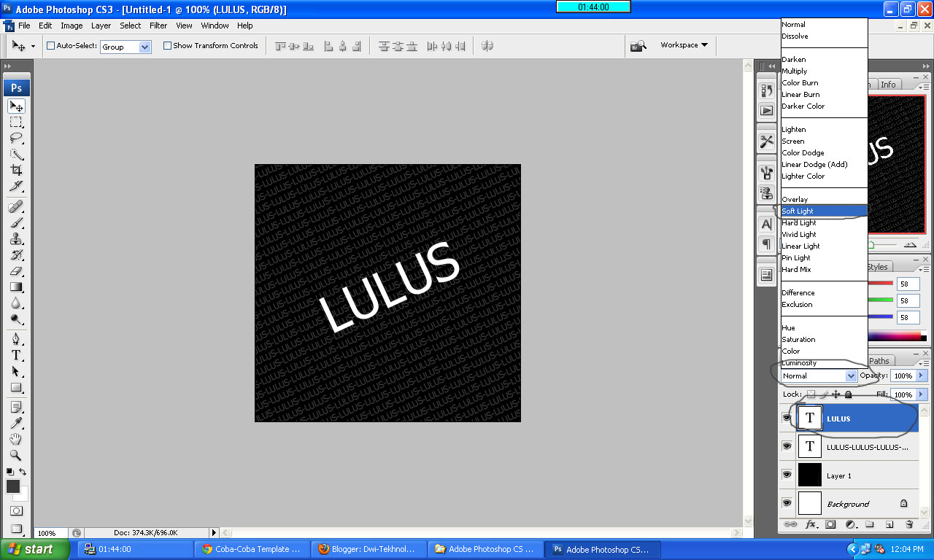Switch to the Info tab

pos(888,85)
